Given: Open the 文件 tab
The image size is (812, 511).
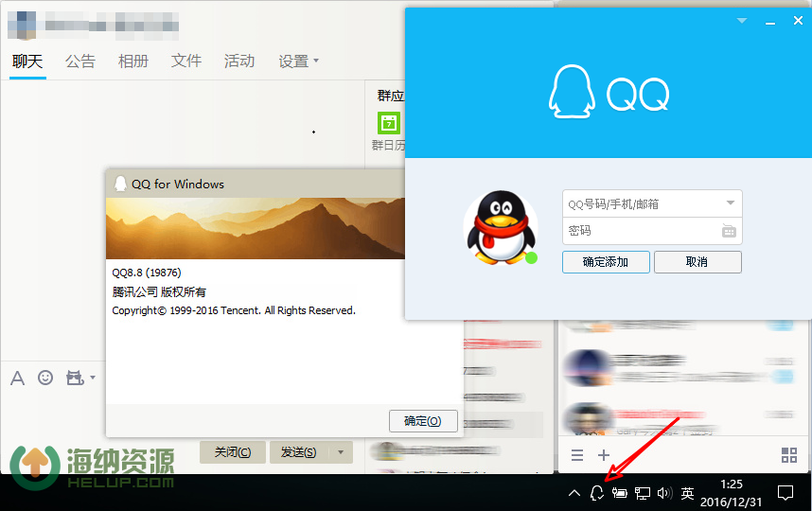Looking at the screenshot, I should click(185, 62).
